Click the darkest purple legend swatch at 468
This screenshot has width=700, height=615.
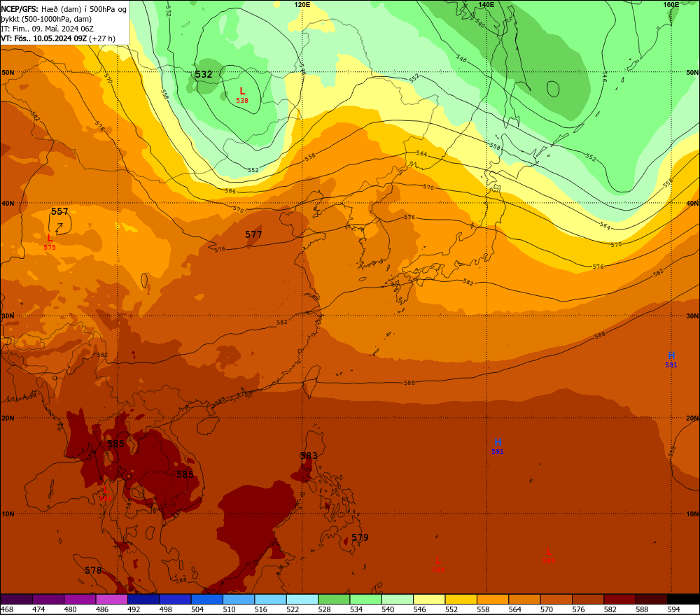pos(17,599)
